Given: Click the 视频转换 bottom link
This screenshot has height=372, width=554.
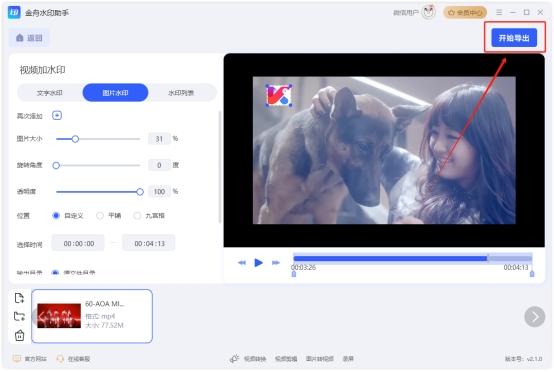Looking at the screenshot, I should 255,359.
